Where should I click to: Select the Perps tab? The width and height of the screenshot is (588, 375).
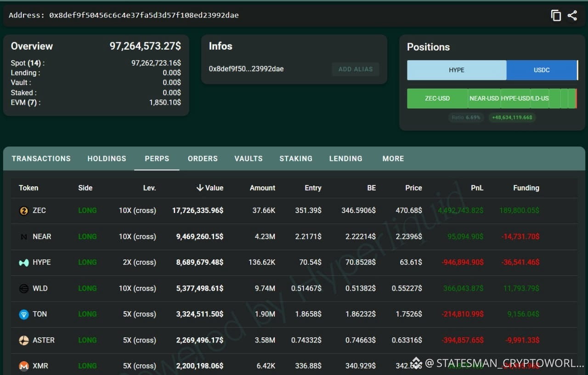pyautogui.click(x=157, y=158)
